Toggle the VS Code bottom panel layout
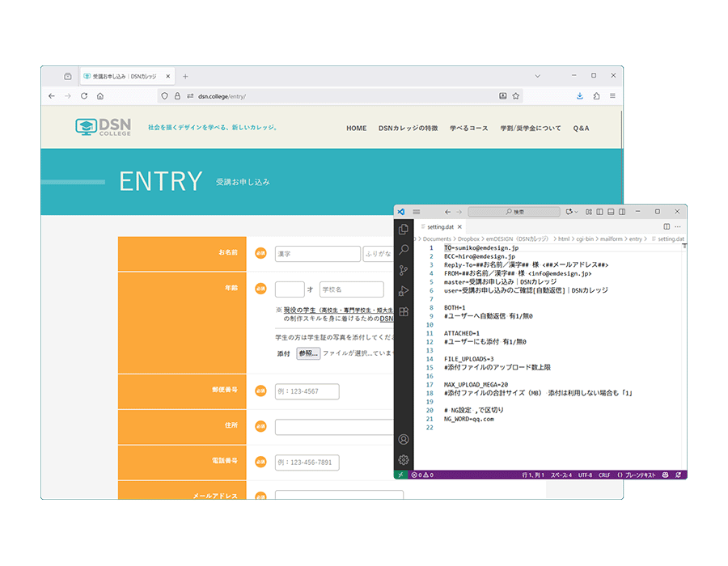This screenshot has width=728, height=566. 610,212
